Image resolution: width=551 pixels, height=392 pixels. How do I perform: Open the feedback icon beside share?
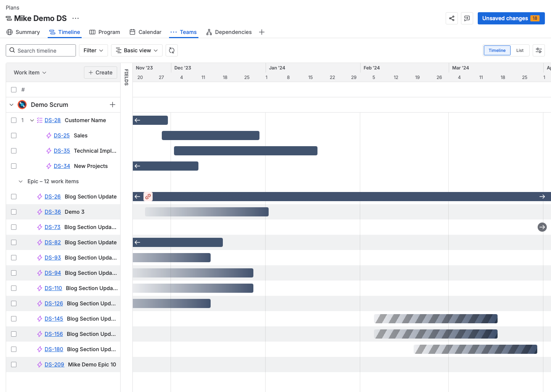(x=467, y=18)
